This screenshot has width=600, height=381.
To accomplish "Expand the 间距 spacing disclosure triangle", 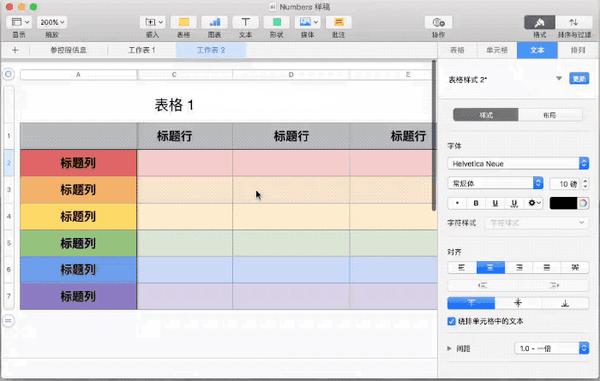I will pyautogui.click(x=450, y=348).
